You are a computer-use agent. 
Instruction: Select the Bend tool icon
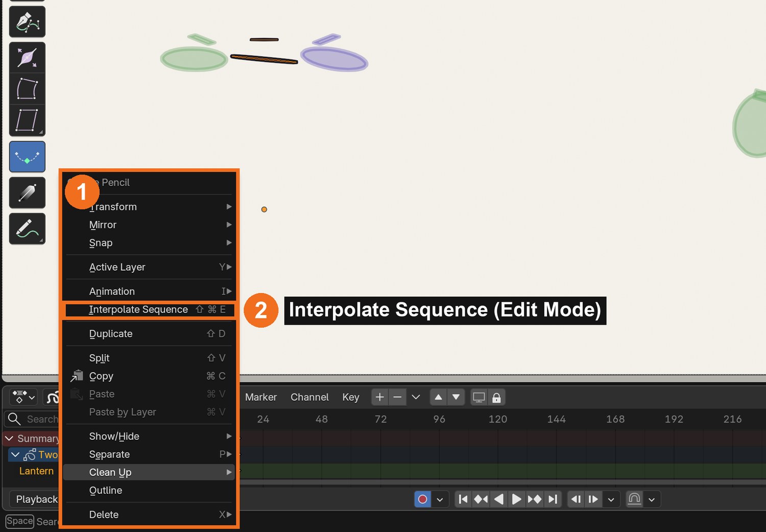click(x=27, y=89)
